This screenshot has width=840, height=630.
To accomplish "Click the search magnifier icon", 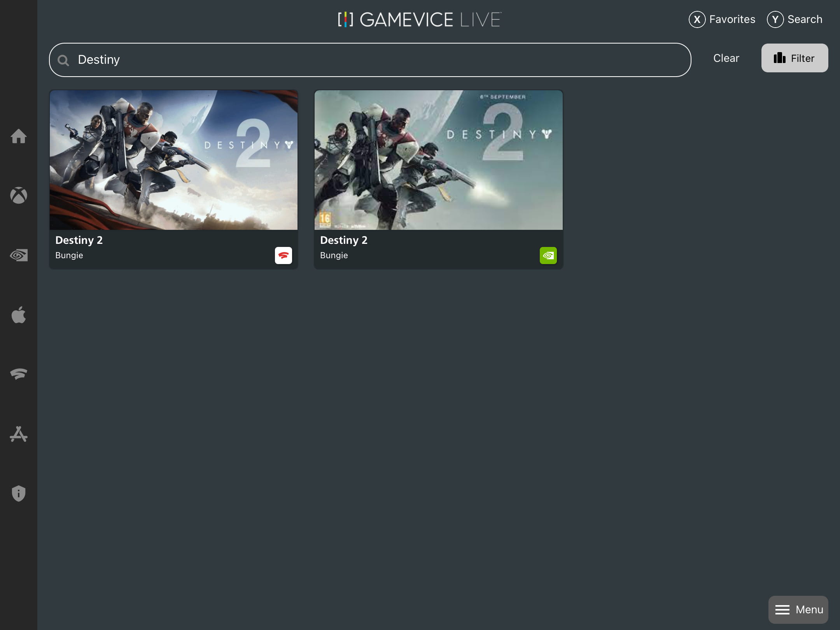I will [x=63, y=60].
